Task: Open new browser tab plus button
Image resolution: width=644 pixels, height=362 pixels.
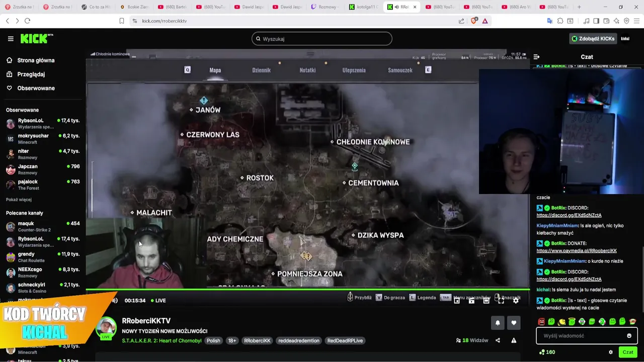Action: click(x=579, y=7)
